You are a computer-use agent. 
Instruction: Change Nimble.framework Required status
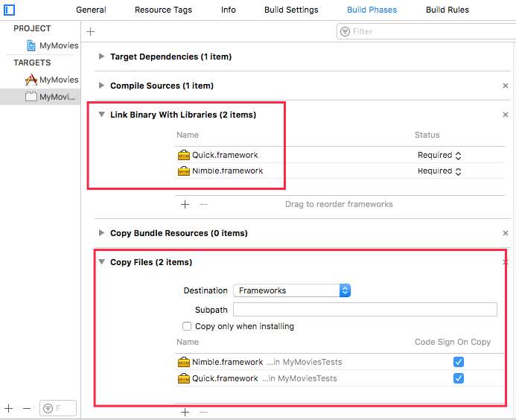tap(439, 171)
